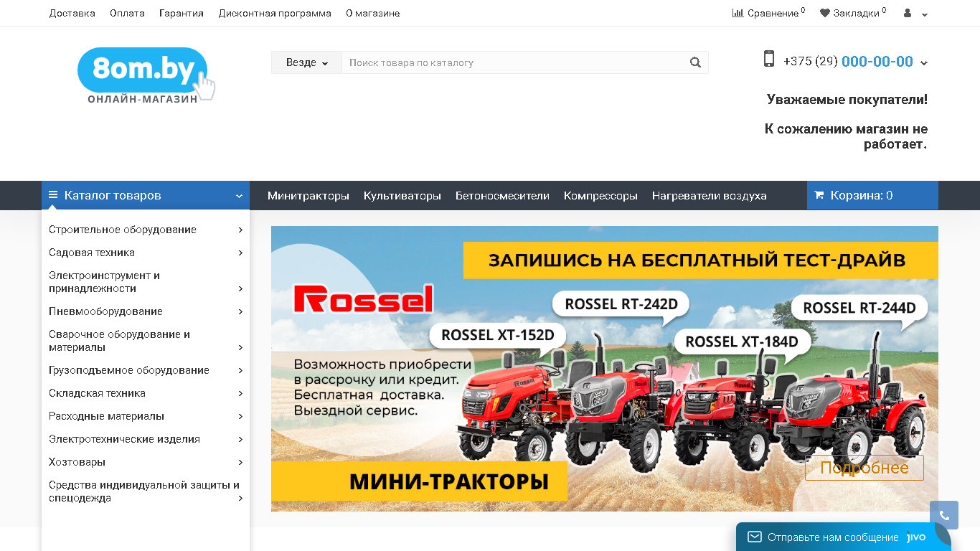This screenshot has width=980, height=551.
Task: Open Бетоносмесители in navigation bar
Action: (x=502, y=196)
